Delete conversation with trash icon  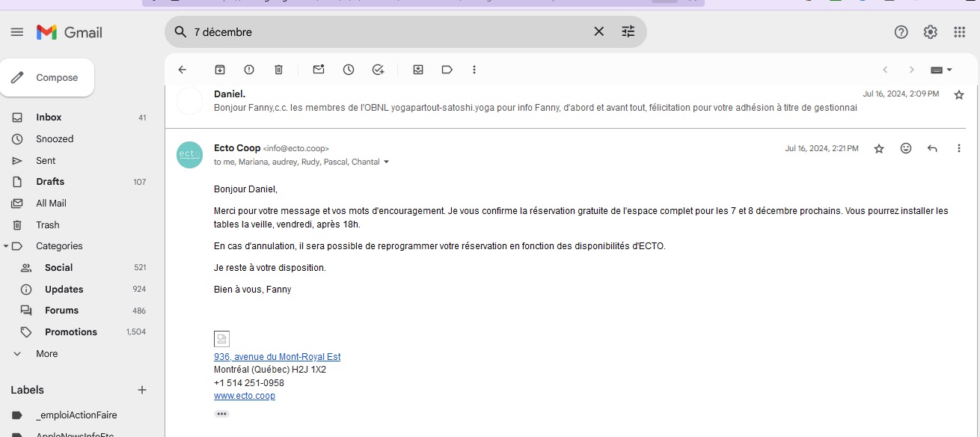point(278,70)
